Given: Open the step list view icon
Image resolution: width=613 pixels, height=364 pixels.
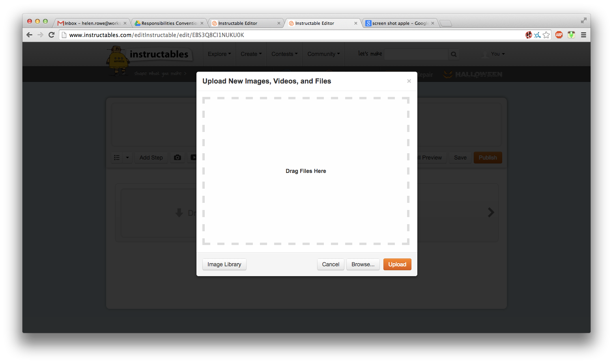Looking at the screenshot, I should click(x=117, y=157).
